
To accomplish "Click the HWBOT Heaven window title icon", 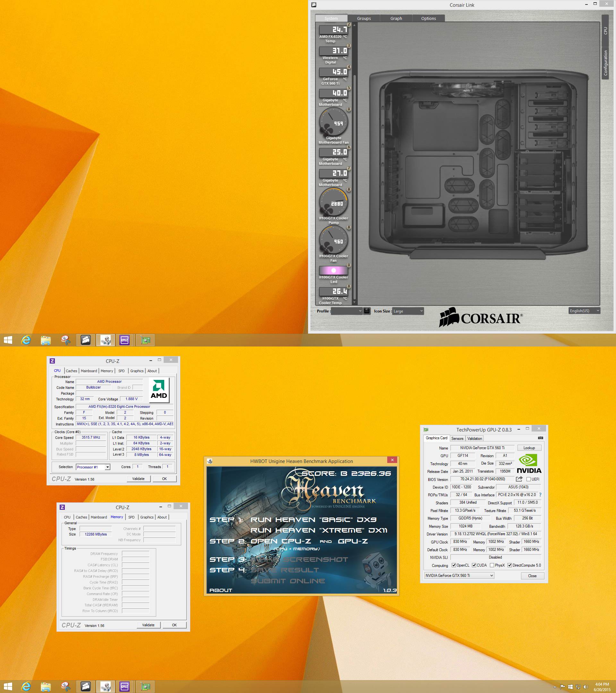I will (x=210, y=461).
